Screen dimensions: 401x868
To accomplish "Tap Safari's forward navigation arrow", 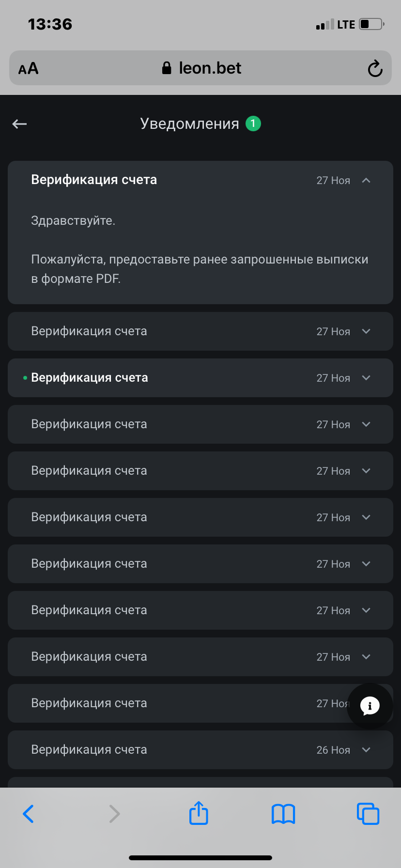I will coord(114,813).
